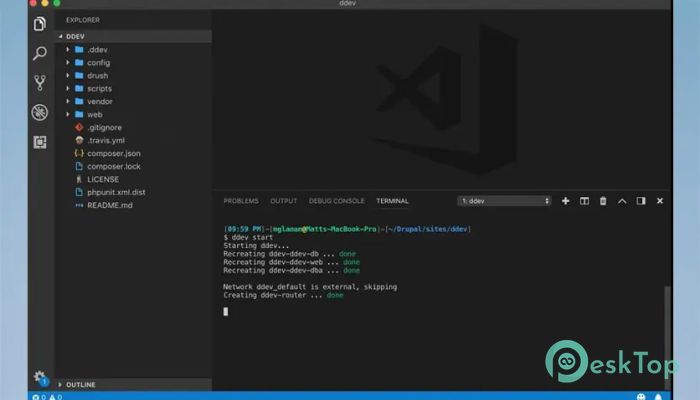Click the config folder icon
This screenshot has height=400, width=700.
(79, 62)
